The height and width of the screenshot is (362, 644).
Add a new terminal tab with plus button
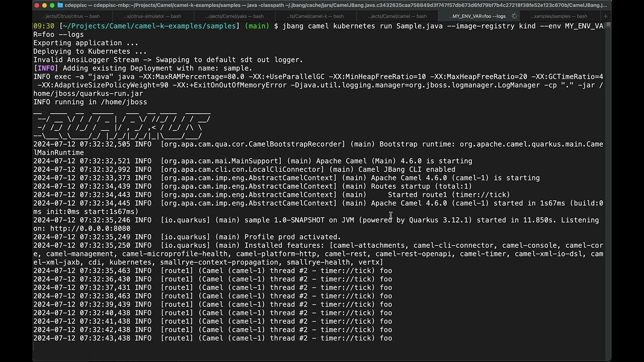tap(605, 16)
